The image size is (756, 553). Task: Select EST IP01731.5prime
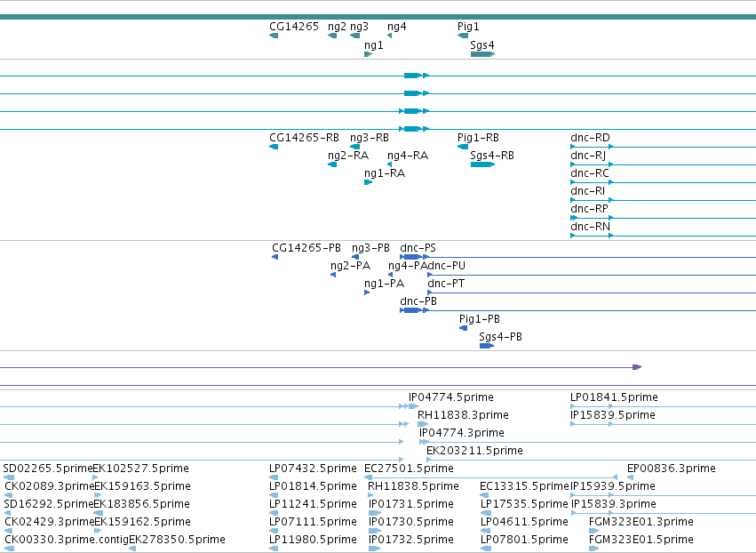click(x=410, y=504)
